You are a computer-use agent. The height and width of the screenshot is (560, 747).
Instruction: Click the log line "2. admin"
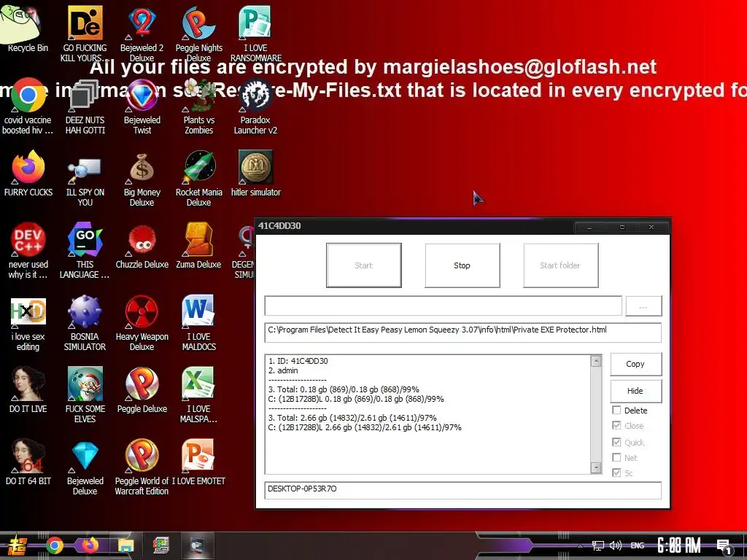pos(283,370)
